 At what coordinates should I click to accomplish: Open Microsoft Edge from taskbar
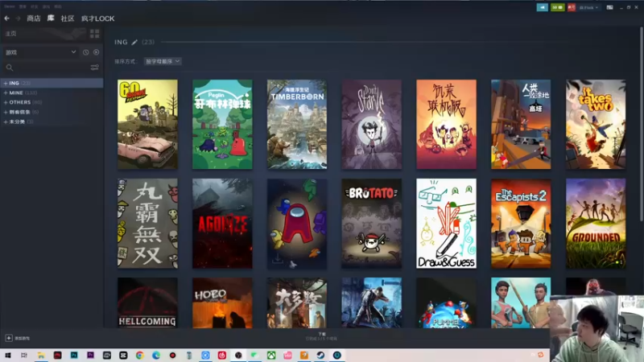tap(156, 355)
